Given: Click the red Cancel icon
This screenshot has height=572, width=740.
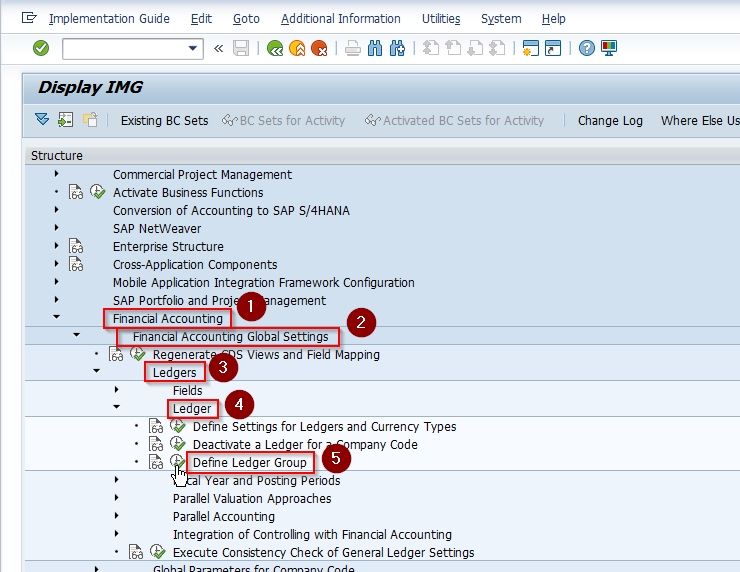Looking at the screenshot, I should (319, 48).
